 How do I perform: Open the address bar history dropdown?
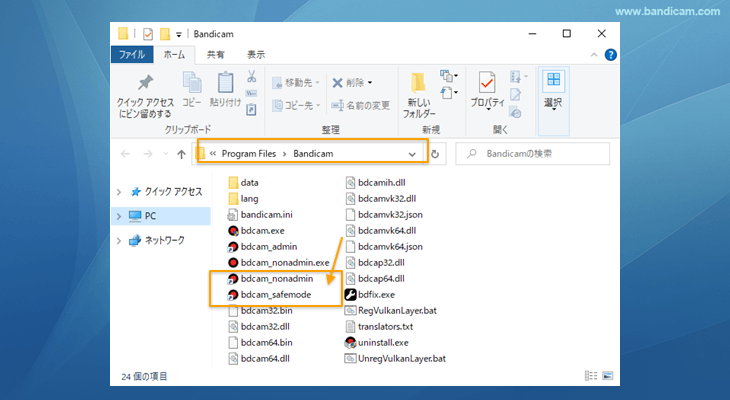click(412, 154)
